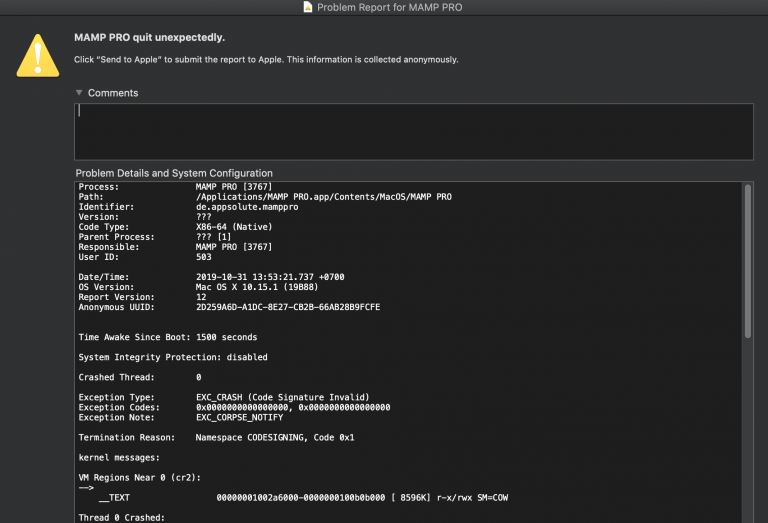Click the "Problem Report for MAMP PRO" window title
This screenshot has height=523, width=768.
389,7
